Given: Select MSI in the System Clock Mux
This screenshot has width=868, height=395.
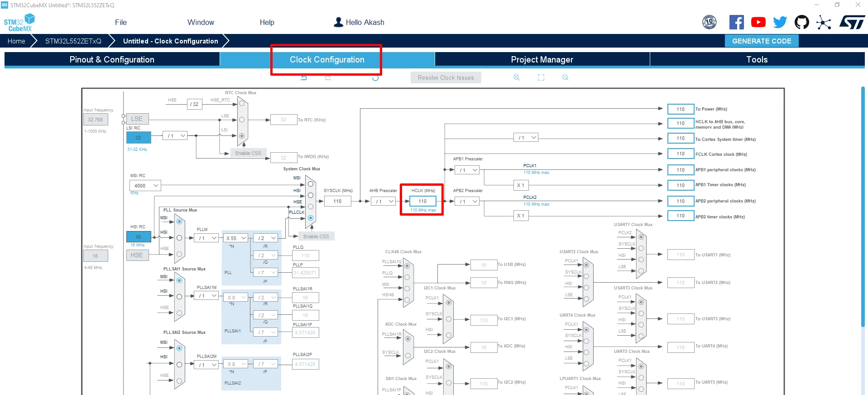Looking at the screenshot, I should pos(310,184).
